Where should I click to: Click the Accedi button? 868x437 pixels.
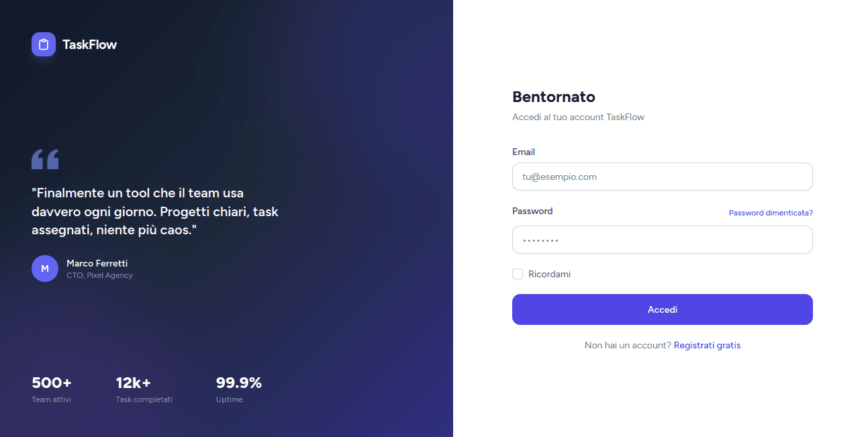(x=663, y=309)
